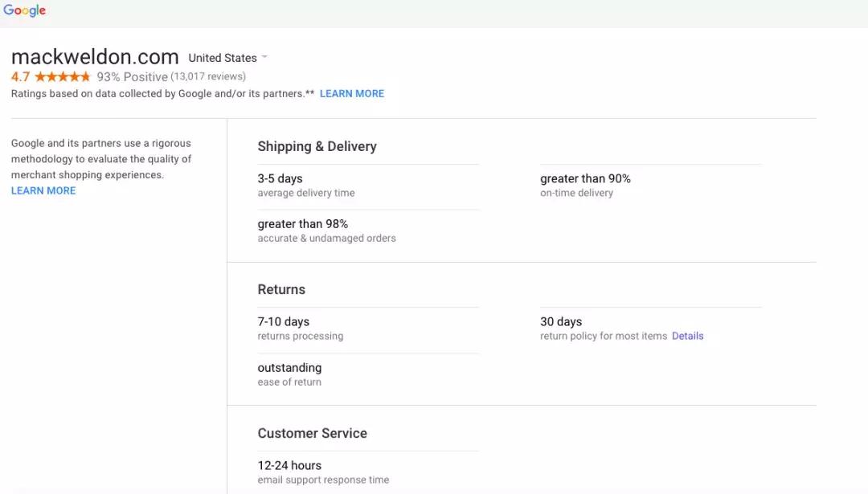Open the United States country dropdown

coord(227,58)
